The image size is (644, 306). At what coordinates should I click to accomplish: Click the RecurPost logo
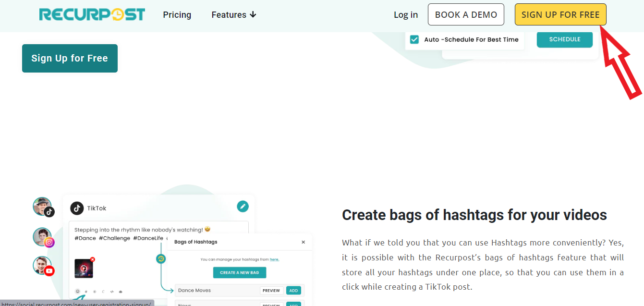coord(92,14)
